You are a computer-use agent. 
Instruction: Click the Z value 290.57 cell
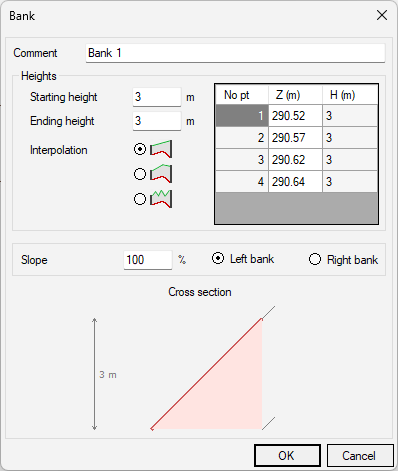[x=295, y=138]
